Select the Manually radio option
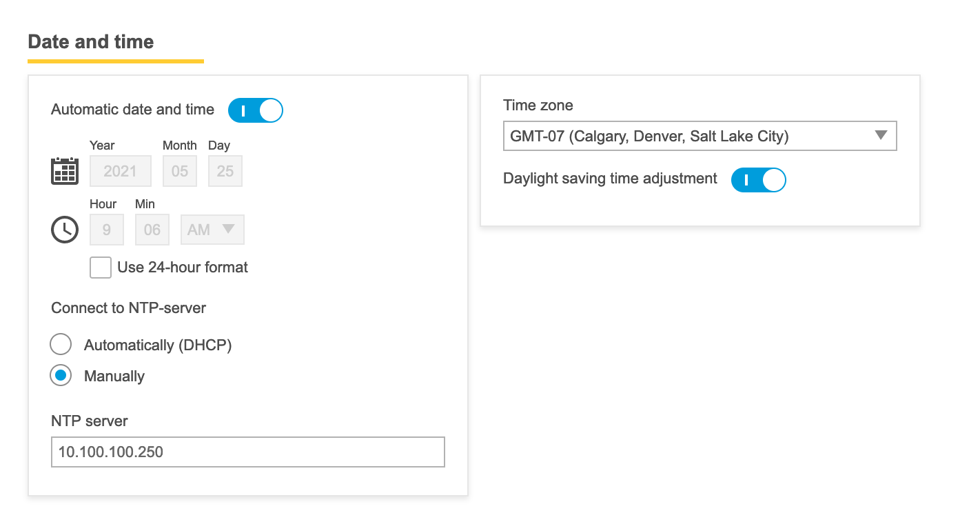This screenshot has height=513, width=980. 61,376
